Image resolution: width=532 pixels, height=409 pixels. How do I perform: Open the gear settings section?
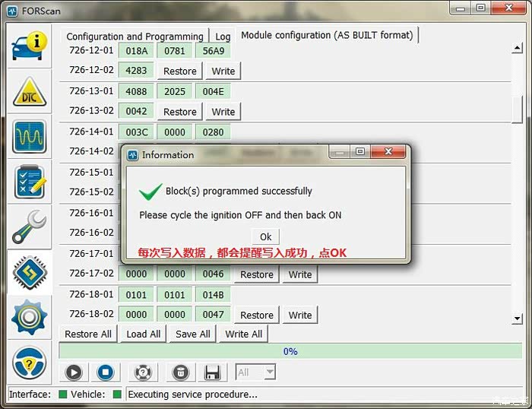[x=30, y=317]
